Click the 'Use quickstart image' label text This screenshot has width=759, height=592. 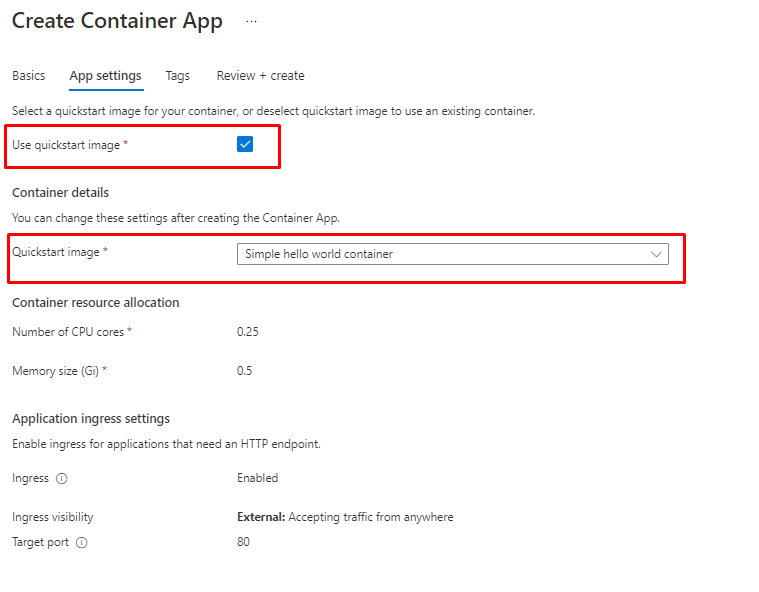(x=66, y=145)
